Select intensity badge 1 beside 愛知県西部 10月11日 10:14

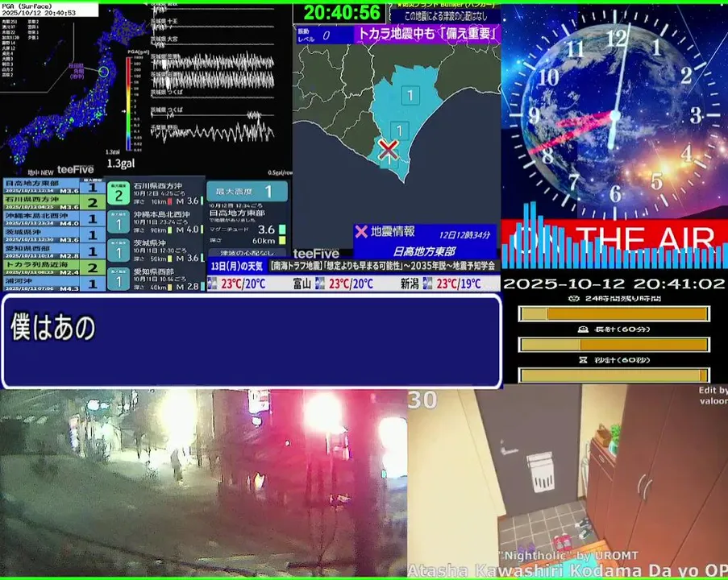click(x=119, y=280)
